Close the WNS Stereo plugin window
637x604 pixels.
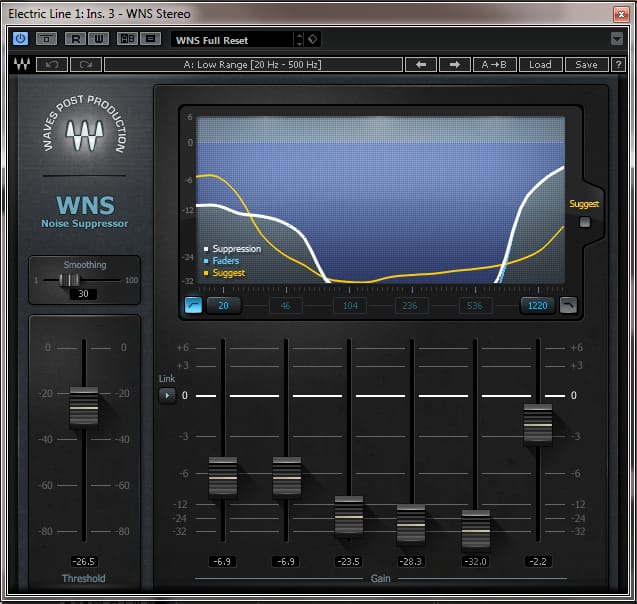[x=621, y=15]
